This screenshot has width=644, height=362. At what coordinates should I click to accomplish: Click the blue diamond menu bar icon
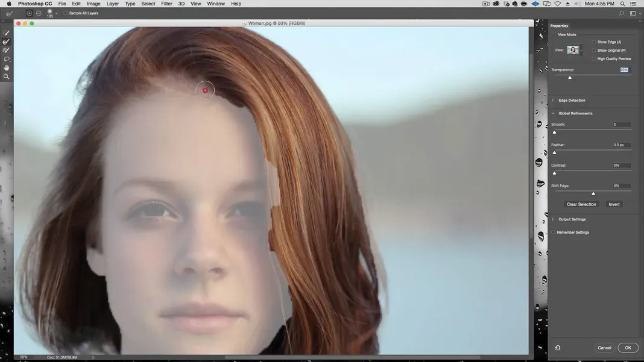pos(535,4)
